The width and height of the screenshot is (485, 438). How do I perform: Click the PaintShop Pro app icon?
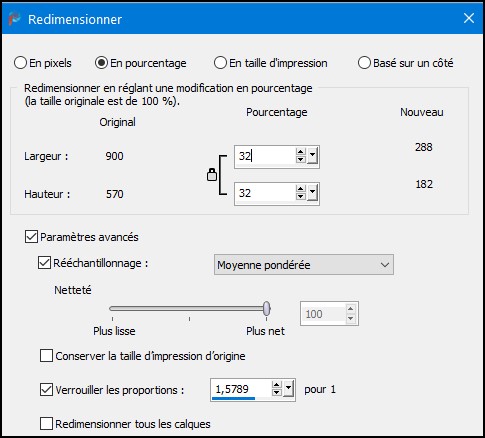click(x=14, y=19)
